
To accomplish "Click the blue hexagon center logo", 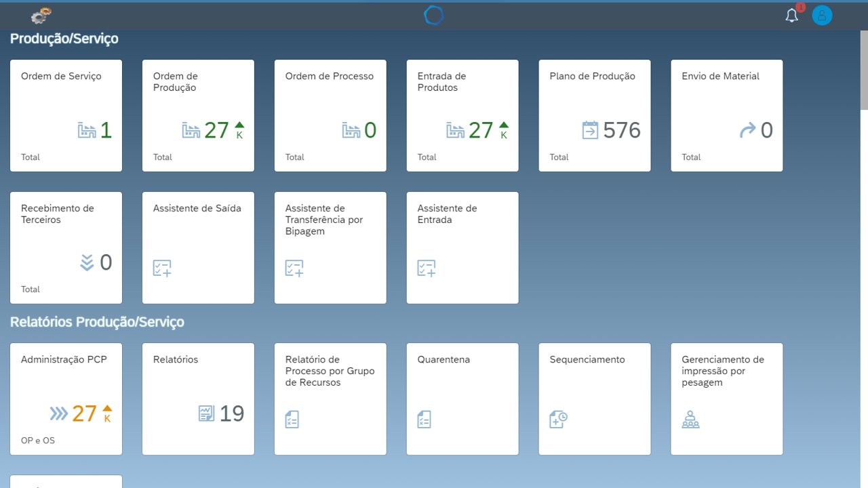I will coord(433,16).
